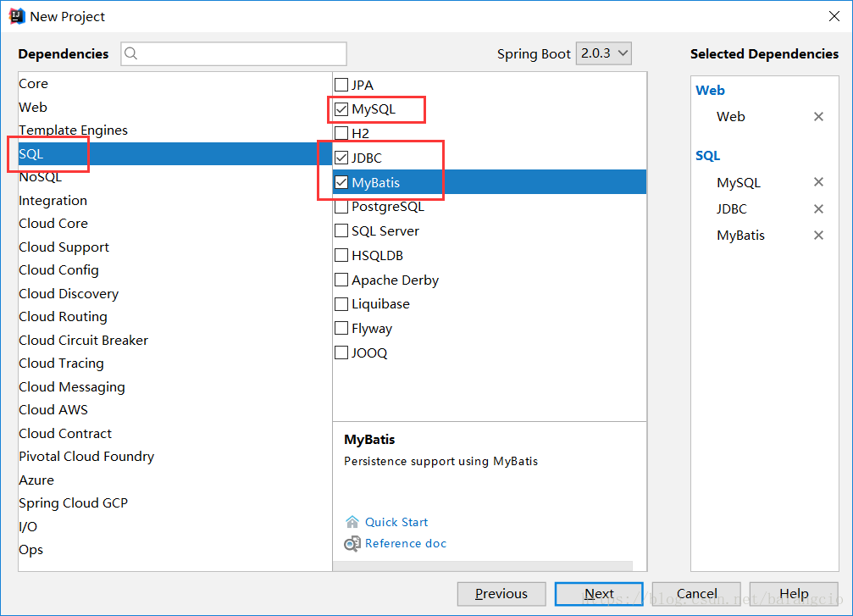Image resolution: width=853 pixels, height=616 pixels.
Task: Enable the SQL Server checkbox
Action: [x=341, y=230]
